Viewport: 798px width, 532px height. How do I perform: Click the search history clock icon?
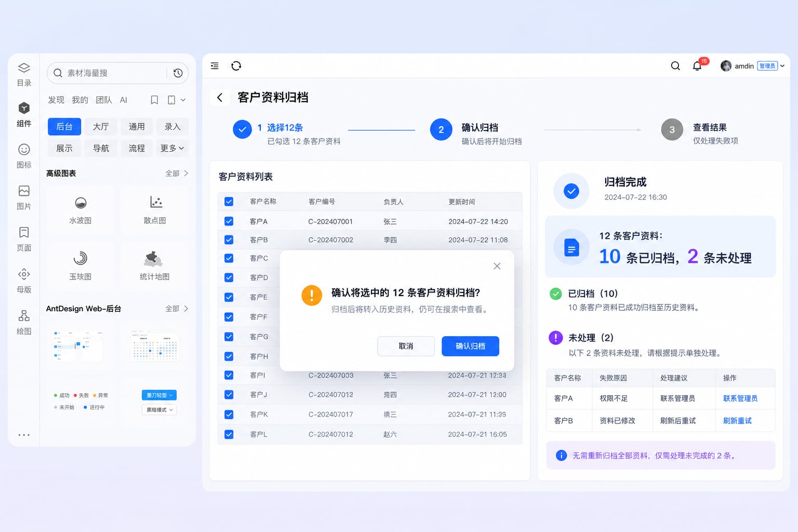(x=178, y=73)
